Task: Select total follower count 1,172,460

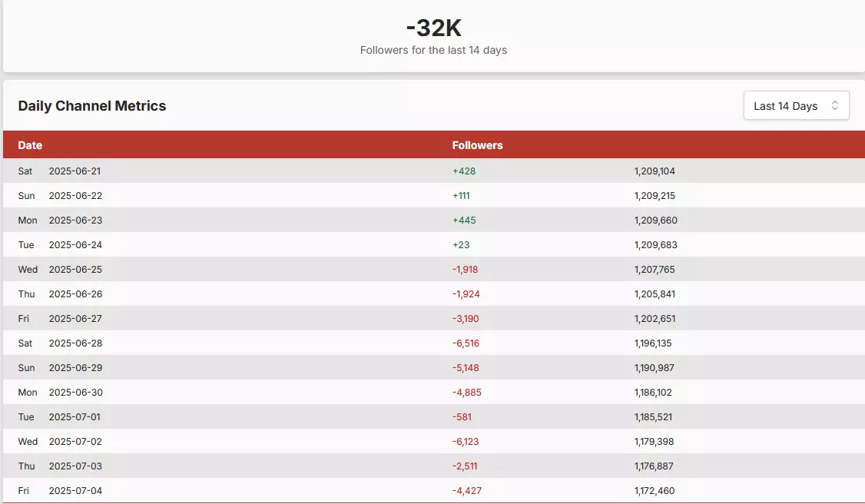Action: coord(655,491)
